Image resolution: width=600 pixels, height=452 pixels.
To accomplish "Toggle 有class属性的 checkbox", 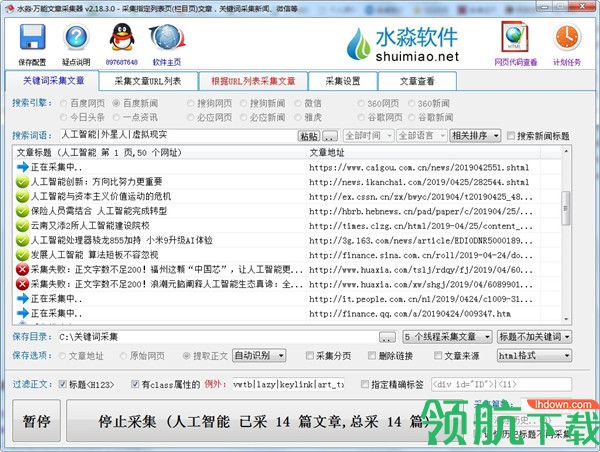I will [135, 384].
